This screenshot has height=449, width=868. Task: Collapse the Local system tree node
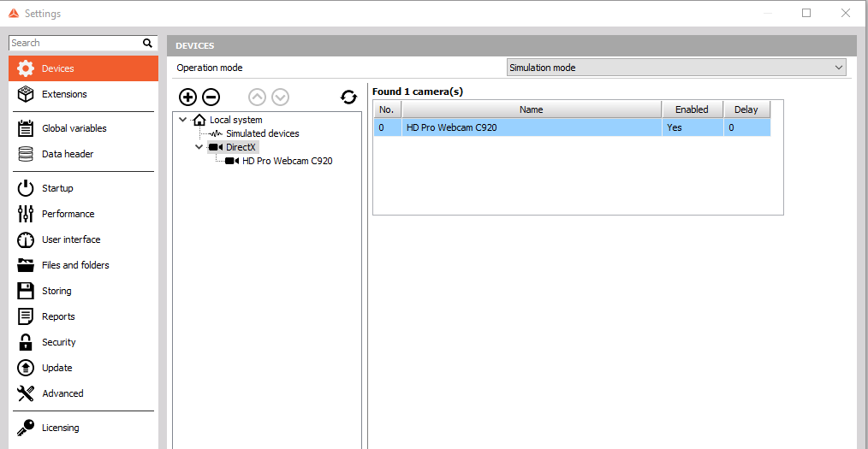coord(183,120)
